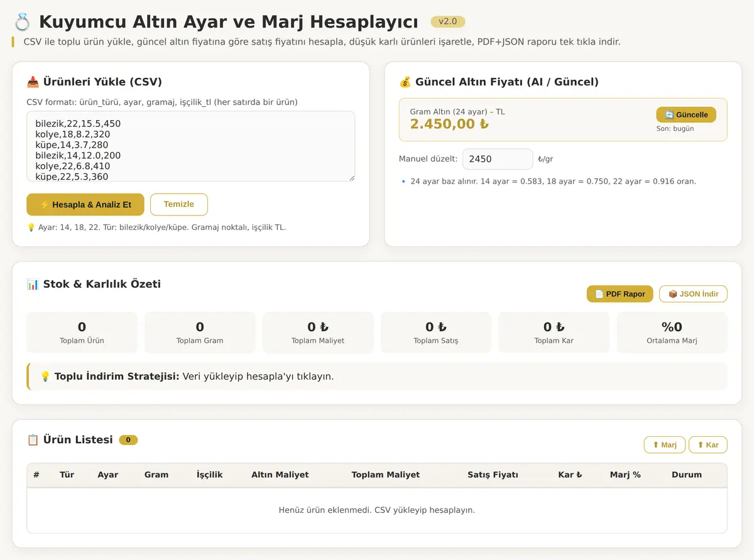Viewport: 754px width, 560px height.
Task: Click the inbox icon beside Ürünleri Yükle
Action: pyautogui.click(x=33, y=82)
